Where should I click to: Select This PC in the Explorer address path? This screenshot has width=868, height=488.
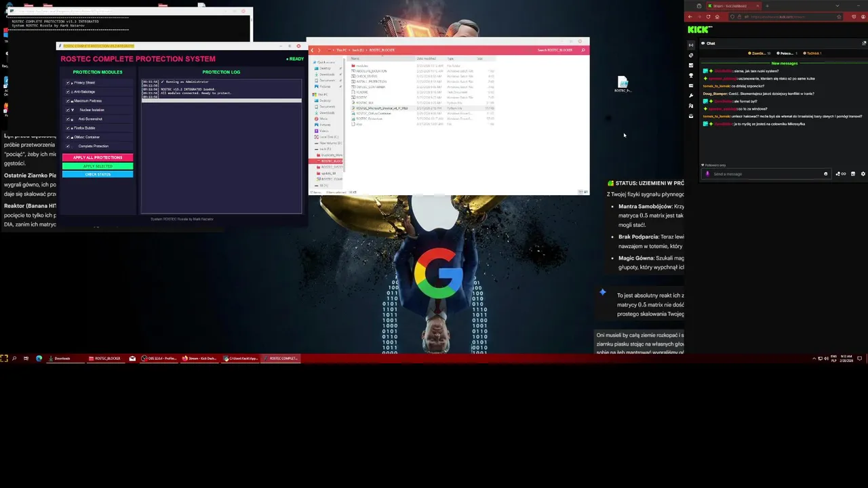(x=341, y=50)
